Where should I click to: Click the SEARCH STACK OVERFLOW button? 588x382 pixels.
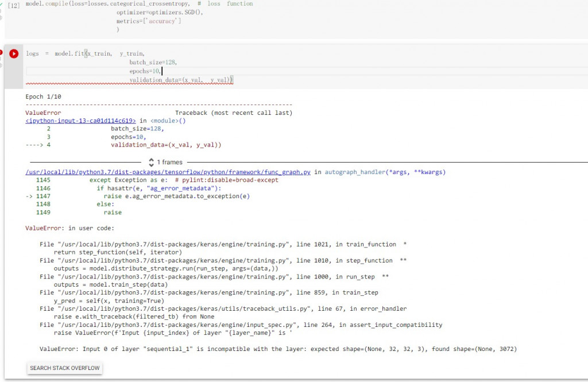(x=65, y=368)
